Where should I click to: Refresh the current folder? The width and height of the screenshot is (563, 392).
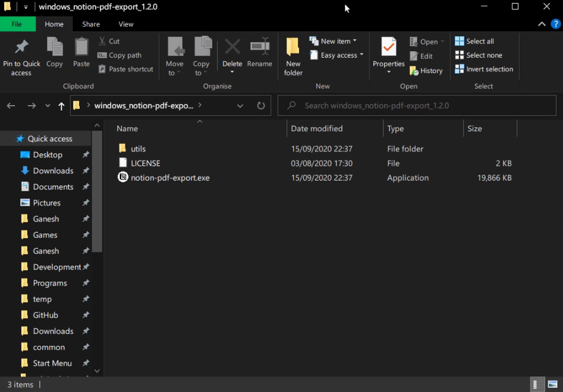tap(261, 106)
